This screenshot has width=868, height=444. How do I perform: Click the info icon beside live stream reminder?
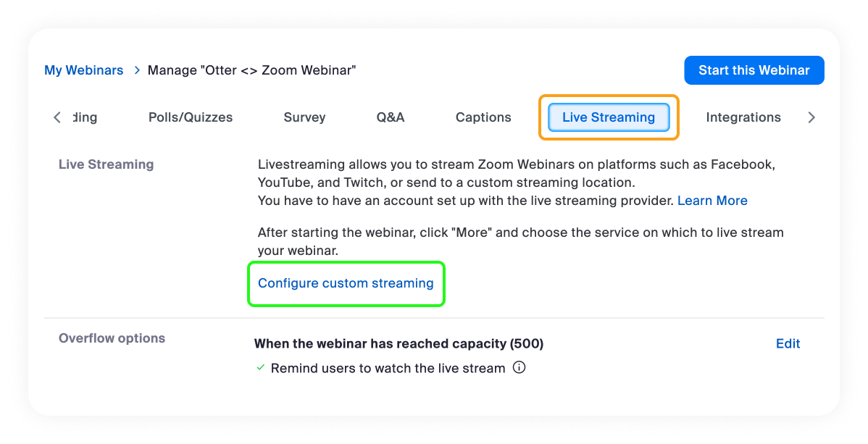519,367
